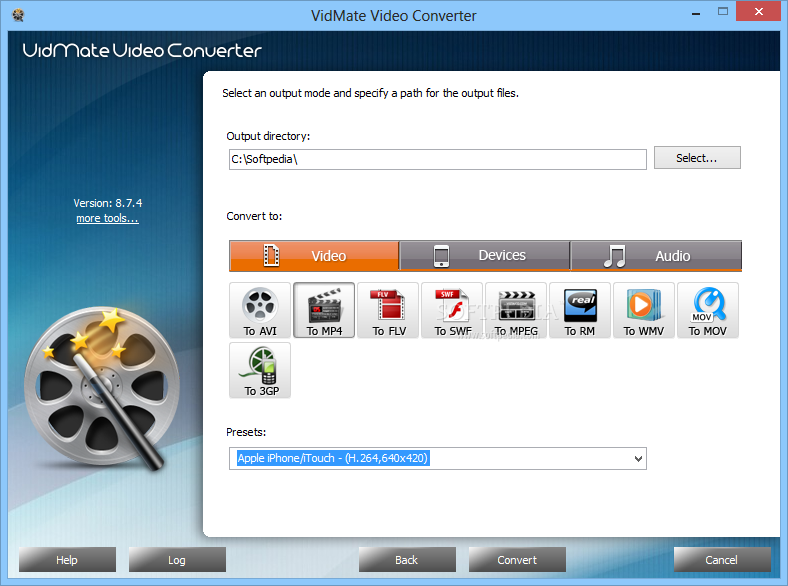Click the Output directory path field
The image size is (788, 586).
pos(438,159)
